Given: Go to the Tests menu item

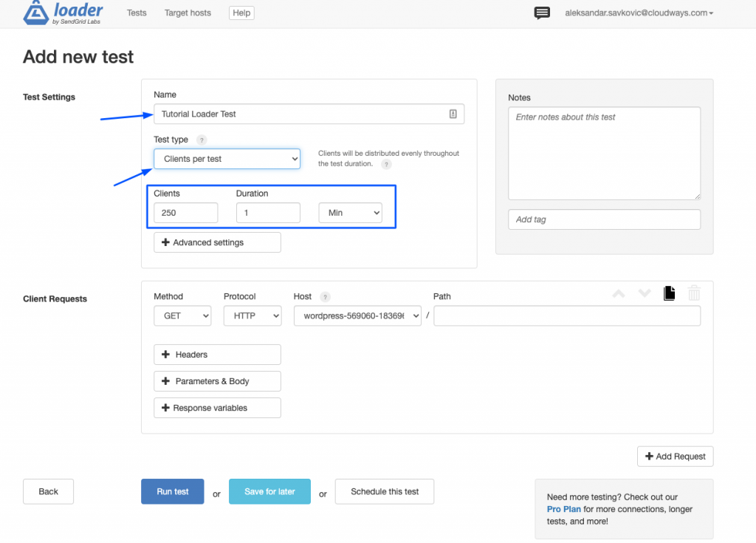Looking at the screenshot, I should tap(137, 13).
